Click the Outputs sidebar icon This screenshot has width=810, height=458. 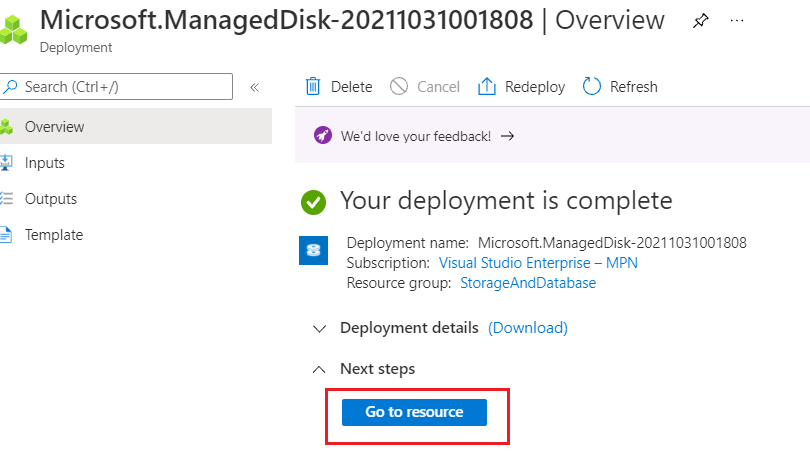pos(6,199)
